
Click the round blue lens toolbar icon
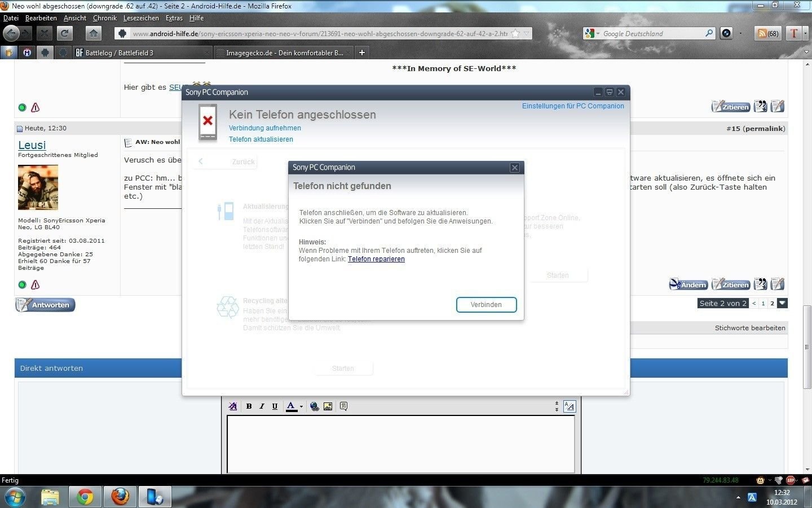click(726, 33)
